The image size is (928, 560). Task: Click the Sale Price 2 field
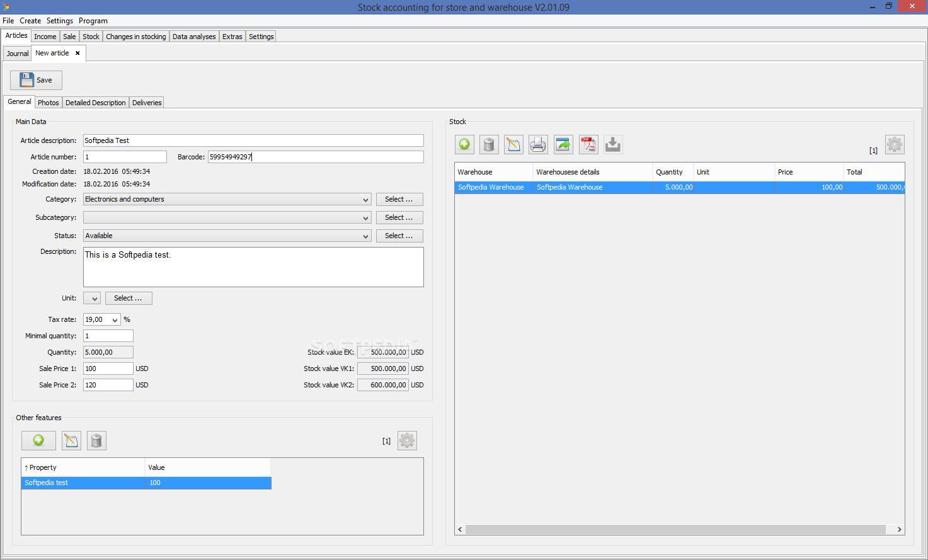pos(108,385)
